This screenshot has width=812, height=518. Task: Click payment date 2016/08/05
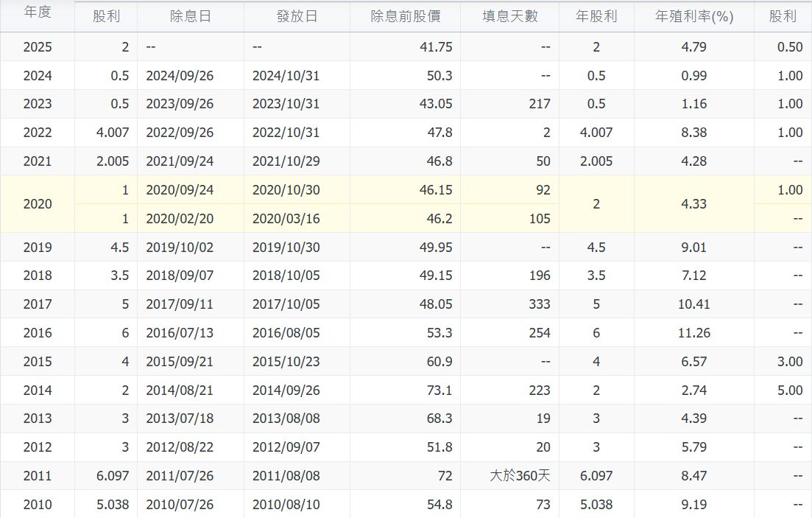(x=286, y=333)
